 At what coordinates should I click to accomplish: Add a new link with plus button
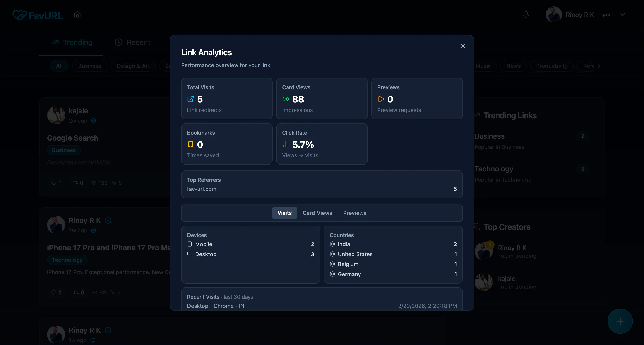[620, 321]
